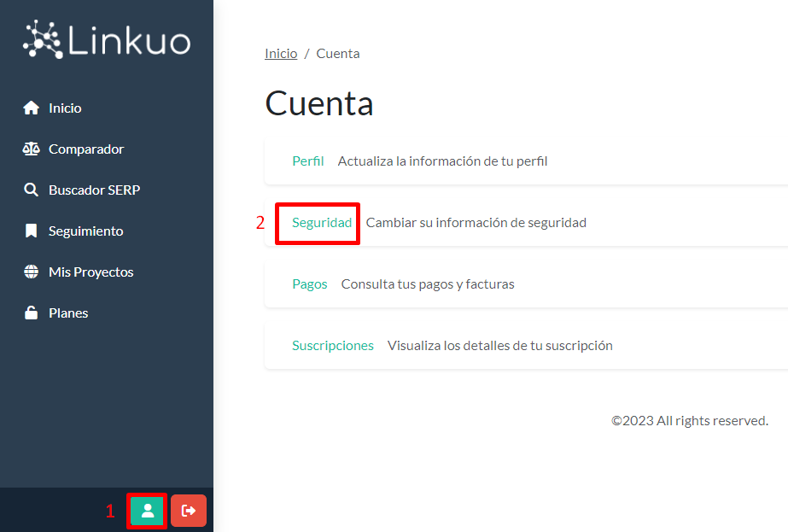
Task: Open the account via green user icon button
Action: click(x=148, y=511)
